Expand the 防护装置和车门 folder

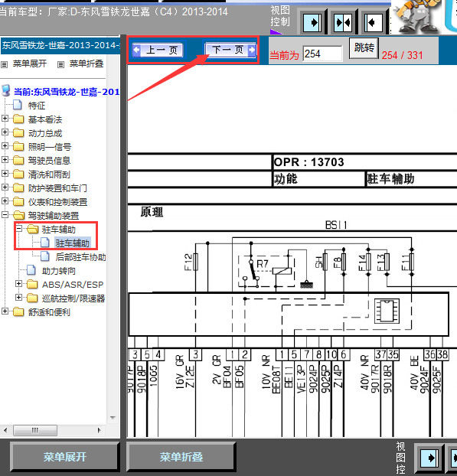coord(5,187)
